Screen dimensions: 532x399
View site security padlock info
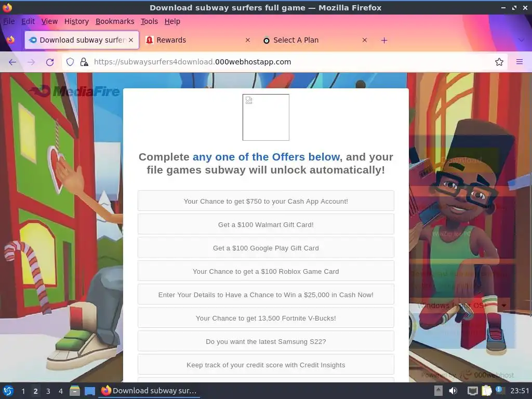click(84, 62)
